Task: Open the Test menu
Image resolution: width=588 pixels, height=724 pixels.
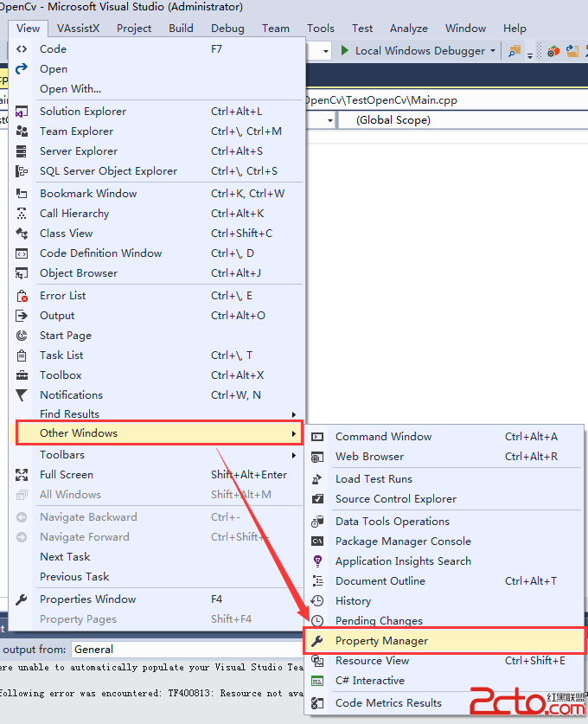Action: (362, 29)
